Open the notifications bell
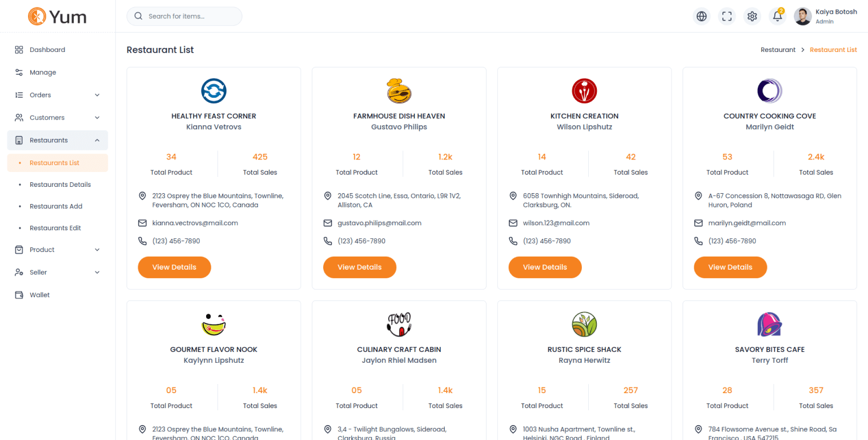 point(777,17)
